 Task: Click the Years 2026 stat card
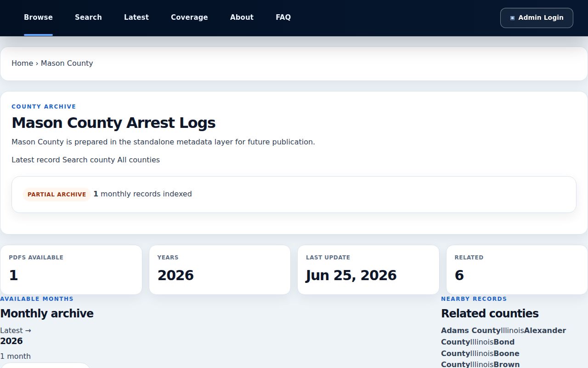pos(220,270)
